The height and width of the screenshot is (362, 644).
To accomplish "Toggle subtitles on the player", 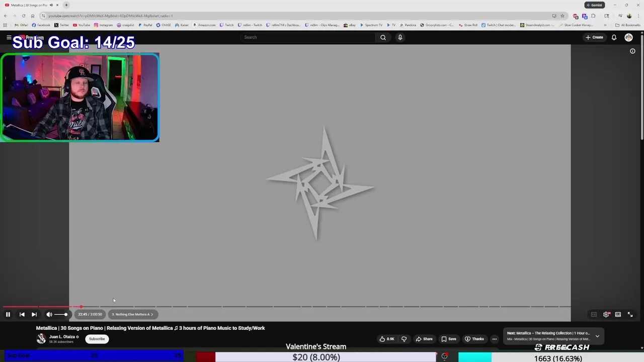I will (594, 314).
